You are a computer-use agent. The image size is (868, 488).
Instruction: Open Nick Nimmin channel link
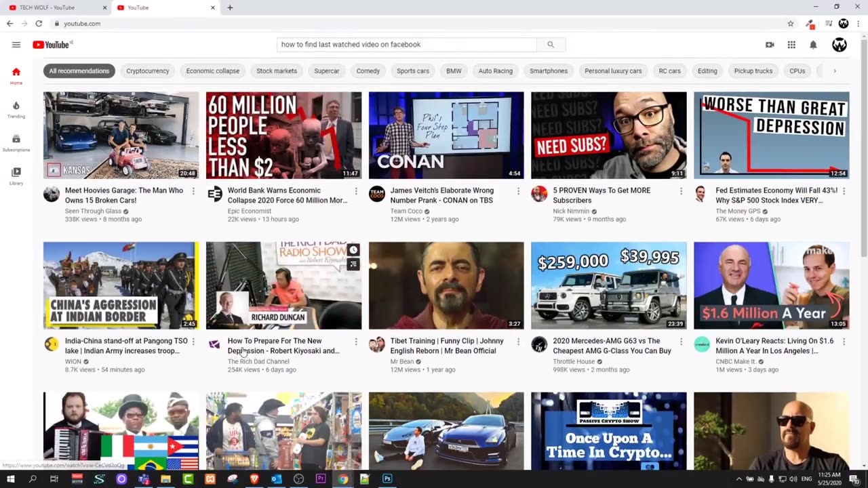571,211
